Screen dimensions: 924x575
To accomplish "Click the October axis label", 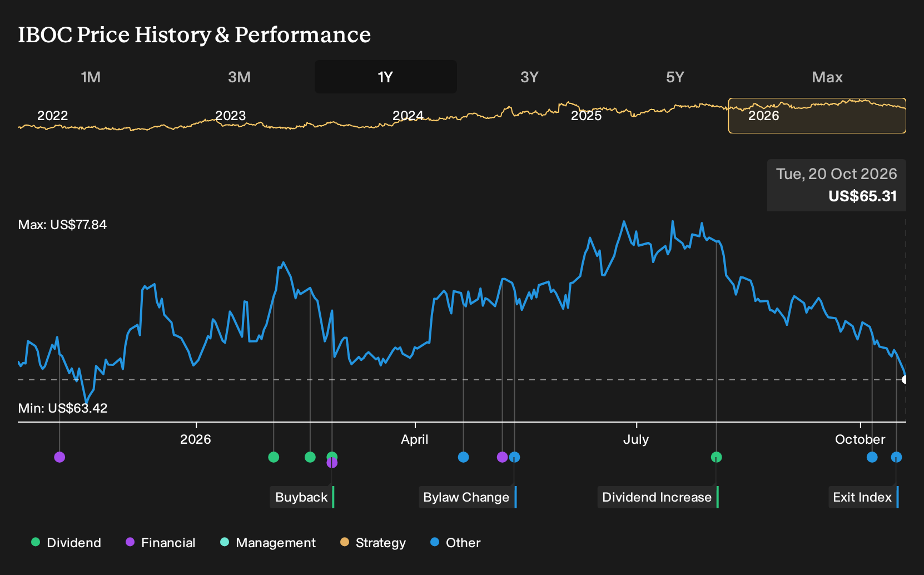I will point(860,439).
